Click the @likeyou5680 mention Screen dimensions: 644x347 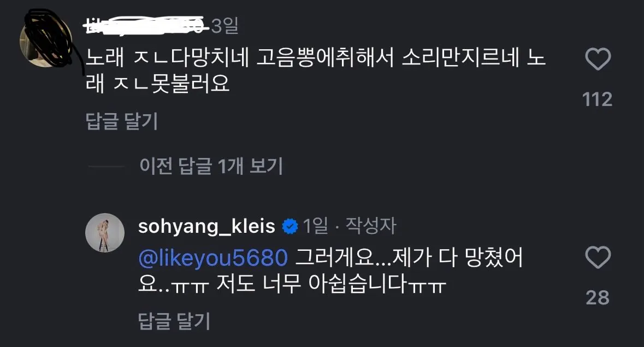(213, 258)
